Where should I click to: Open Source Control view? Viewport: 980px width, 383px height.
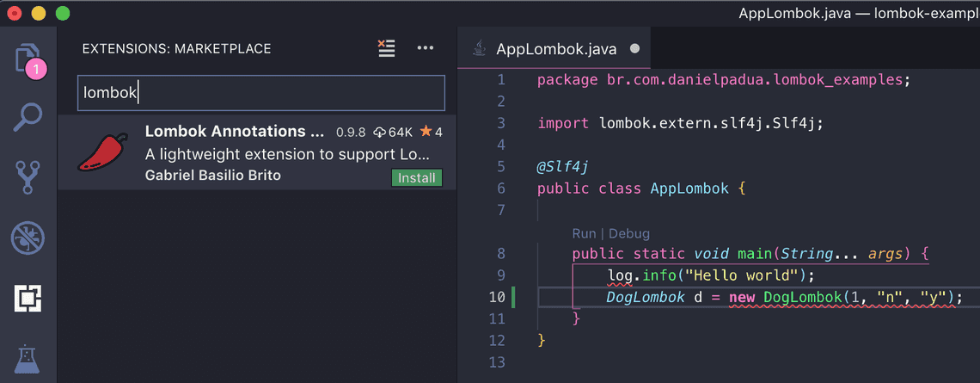tap(28, 178)
